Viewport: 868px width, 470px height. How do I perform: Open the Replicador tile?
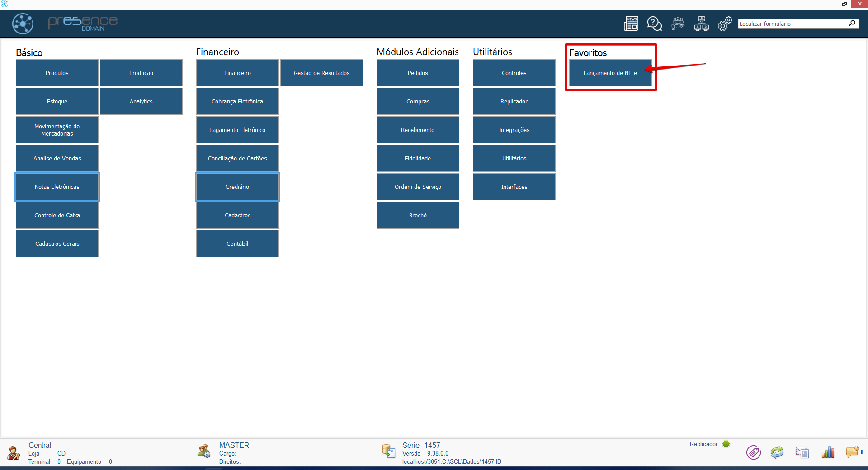[514, 101]
